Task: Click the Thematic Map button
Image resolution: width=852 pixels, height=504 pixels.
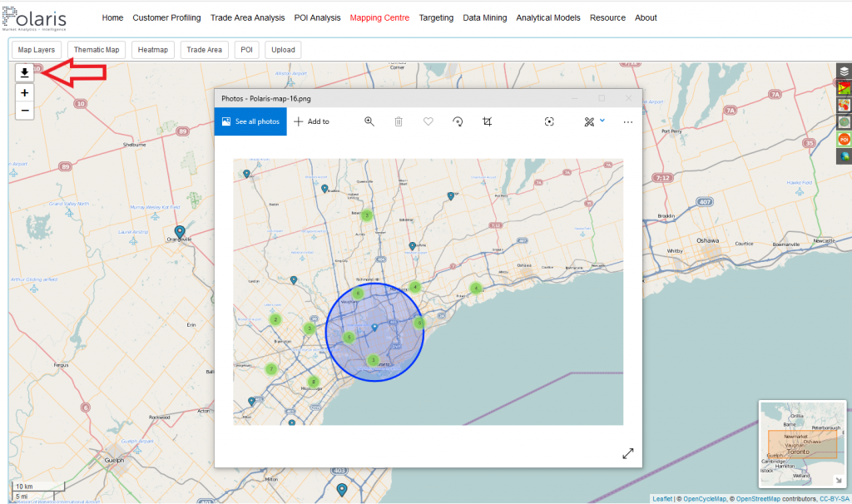Action: [x=97, y=50]
